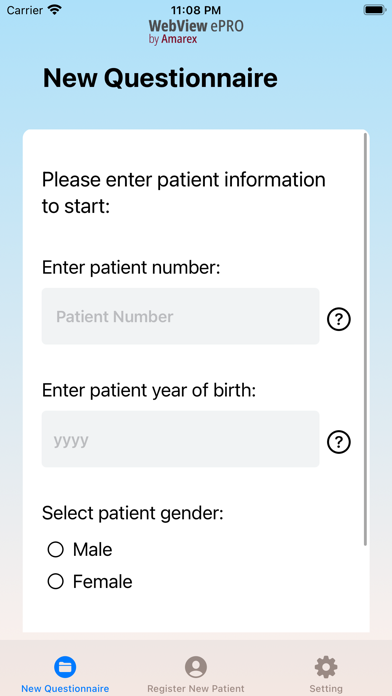Tap the New Questionnaire page heading
The width and height of the screenshot is (392, 696).
[160, 79]
